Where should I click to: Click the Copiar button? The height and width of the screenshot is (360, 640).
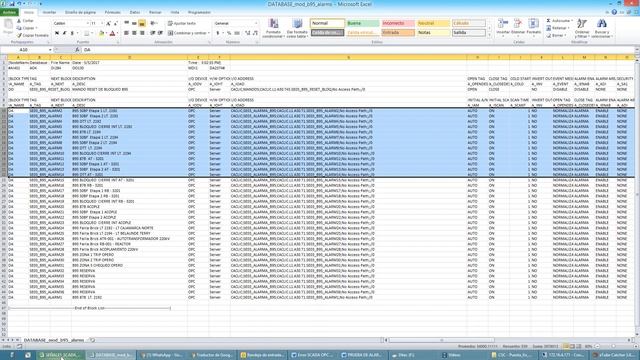(27, 28)
